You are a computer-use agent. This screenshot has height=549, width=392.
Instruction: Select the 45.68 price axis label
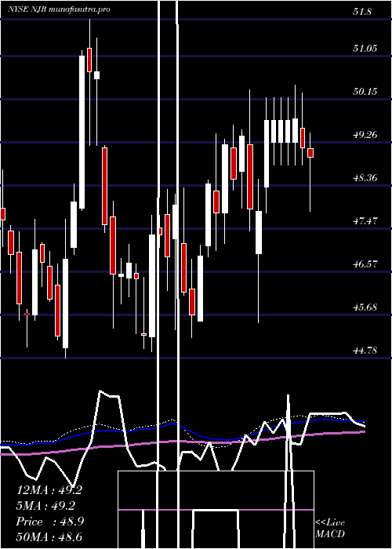[365, 307]
